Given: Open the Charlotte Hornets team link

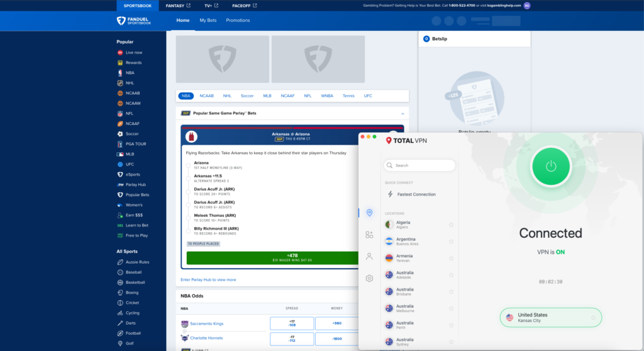Looking at the screenshot, I should tap(206, 338).
